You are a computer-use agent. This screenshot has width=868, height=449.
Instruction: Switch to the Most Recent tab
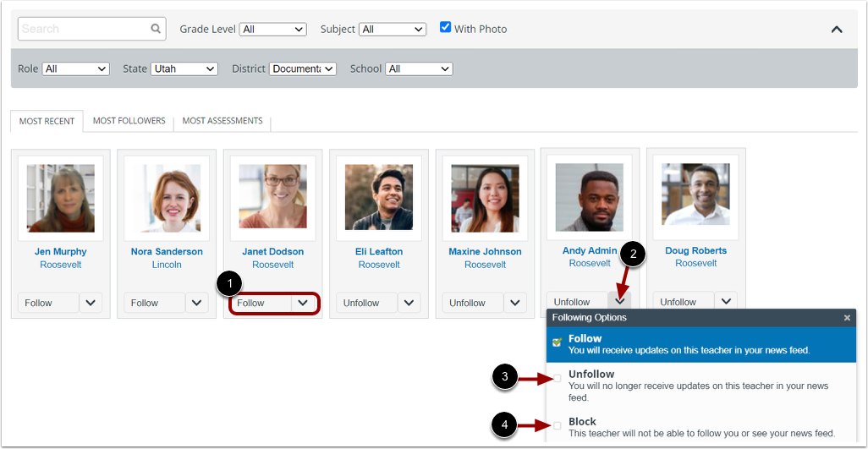pyautogui.click(x=47, y=121)
